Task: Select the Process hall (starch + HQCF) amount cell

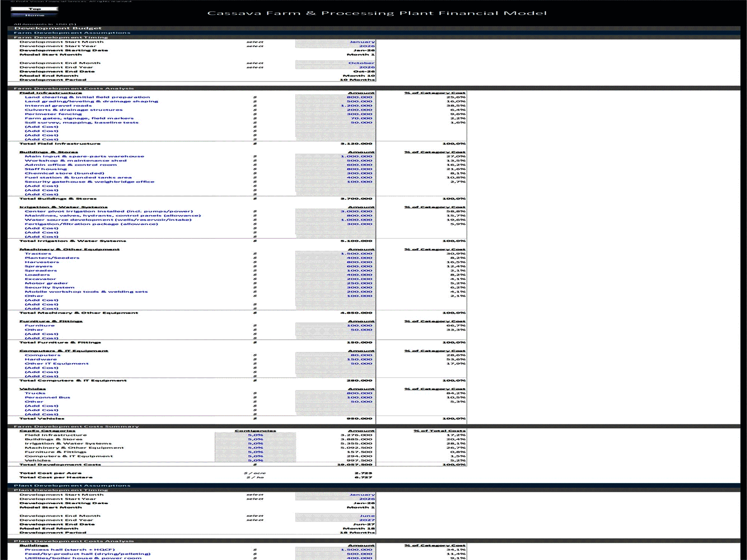Action: click(x=335, y=550)
